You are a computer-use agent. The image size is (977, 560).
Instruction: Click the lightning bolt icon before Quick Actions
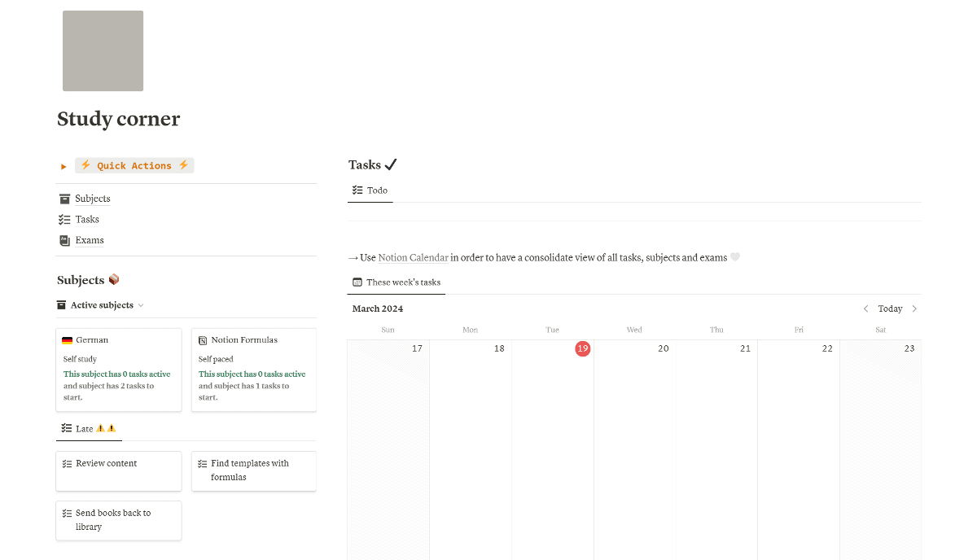(x=85, y=165)
